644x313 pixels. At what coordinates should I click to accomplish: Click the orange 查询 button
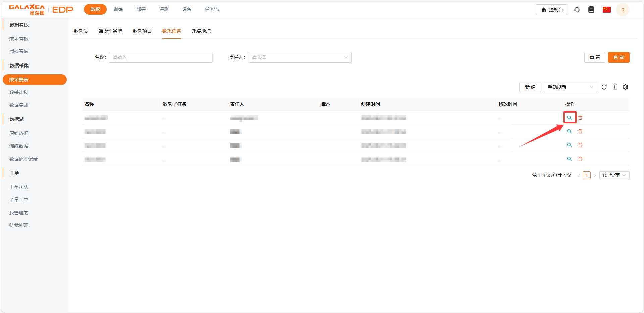coord(618,57)
